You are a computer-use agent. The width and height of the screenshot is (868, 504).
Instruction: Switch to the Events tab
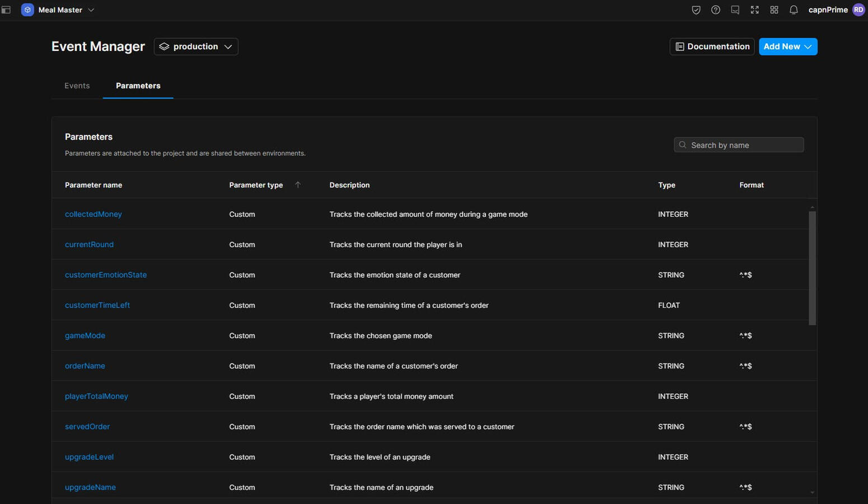(77, 86)
